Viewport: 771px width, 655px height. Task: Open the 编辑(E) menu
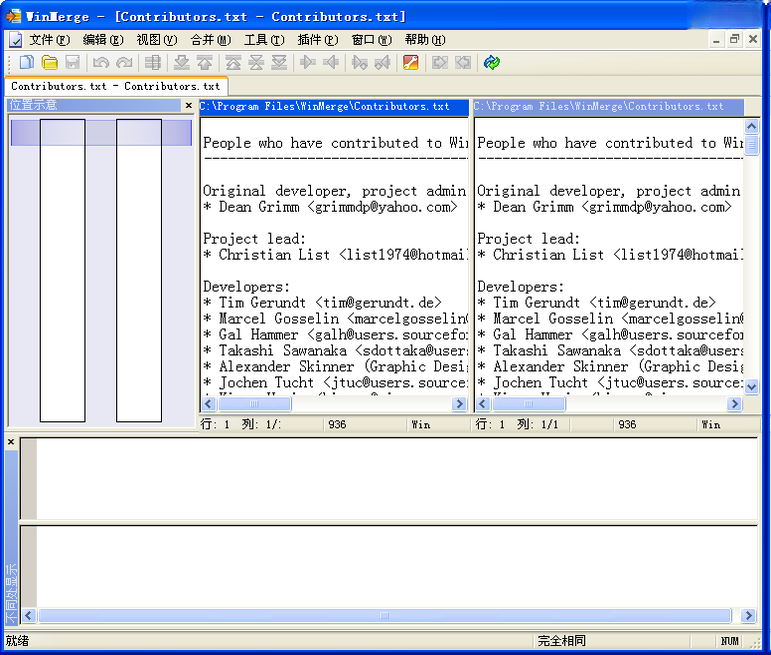pos(103,40)
